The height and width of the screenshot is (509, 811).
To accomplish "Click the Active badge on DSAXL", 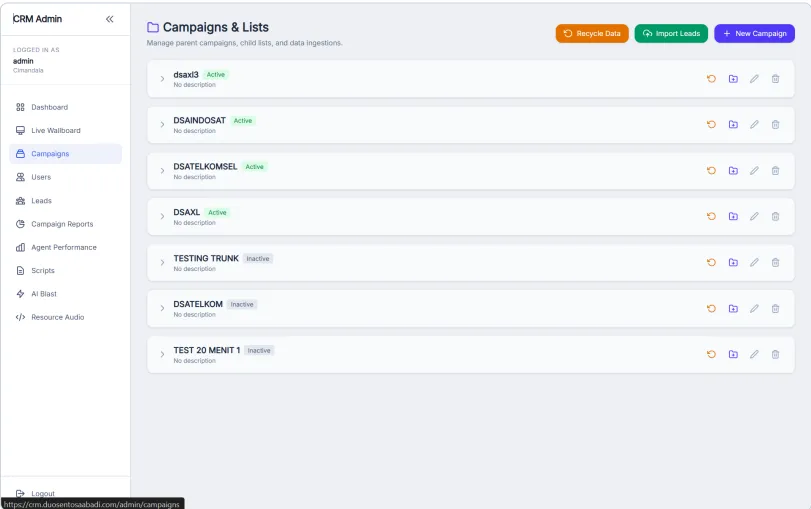I will tap(217, 213).
